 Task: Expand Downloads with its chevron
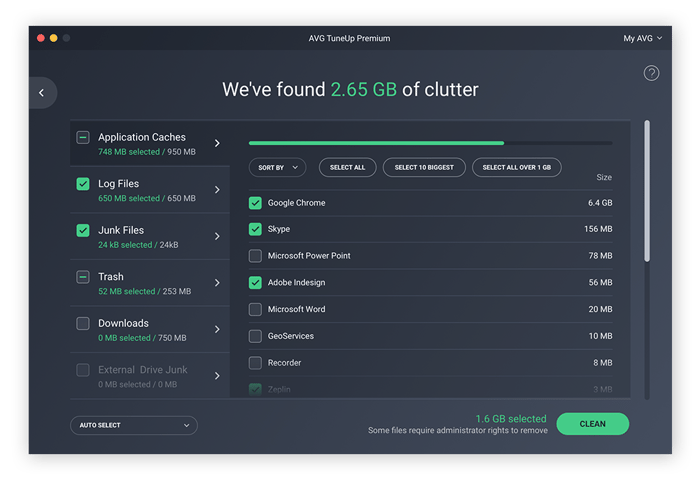(217, 329)
